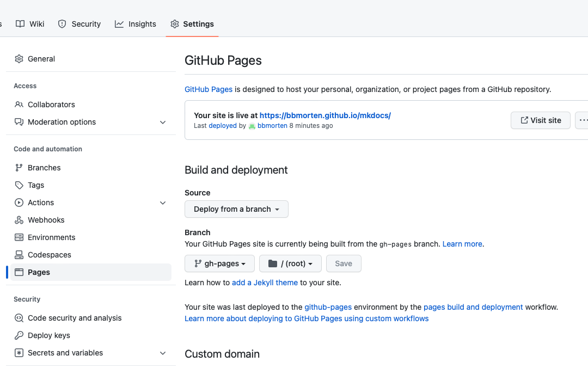Open Webhooks settings

point(91,220)
